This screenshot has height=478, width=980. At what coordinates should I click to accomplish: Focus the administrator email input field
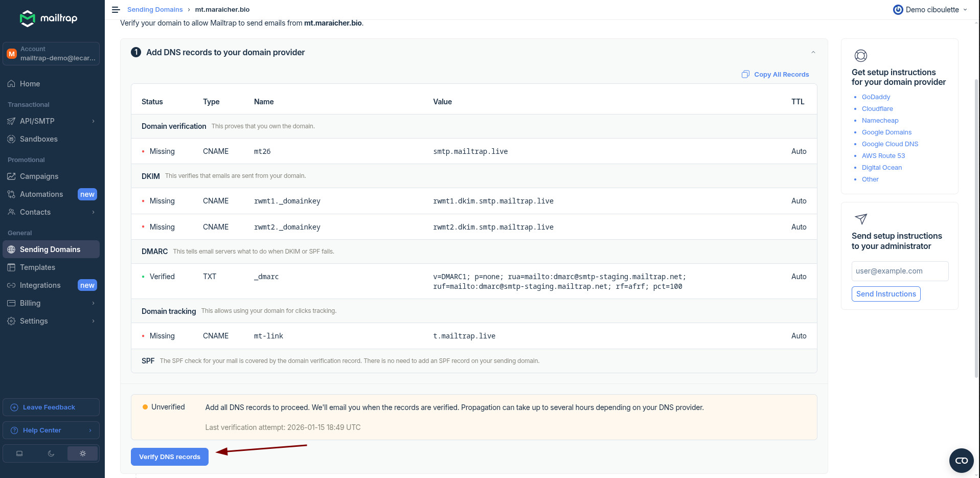pyautogui.click(x=899, y=271)
